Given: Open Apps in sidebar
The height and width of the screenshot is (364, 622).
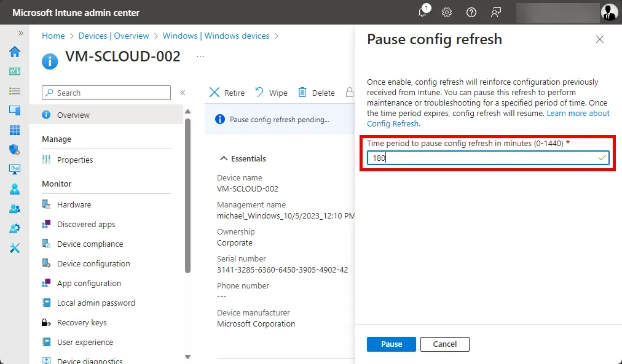Looking at the screenshot, I should pos(15,130).
